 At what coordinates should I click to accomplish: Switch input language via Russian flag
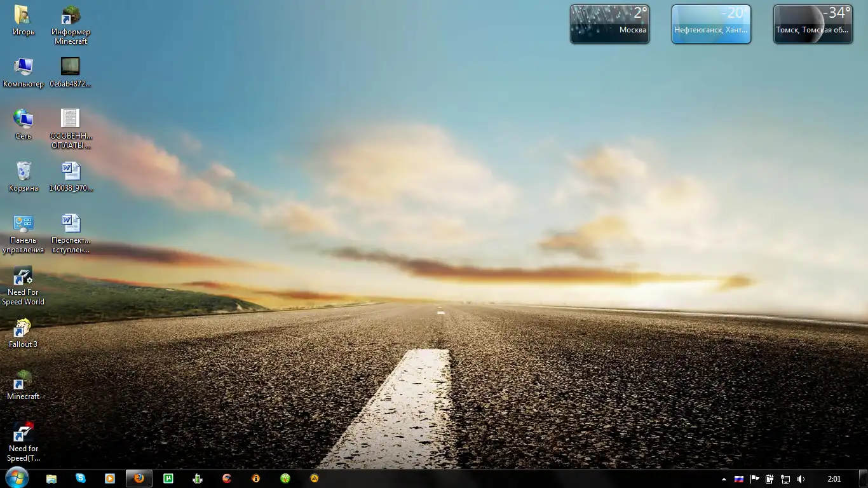[x=739, y=479]
